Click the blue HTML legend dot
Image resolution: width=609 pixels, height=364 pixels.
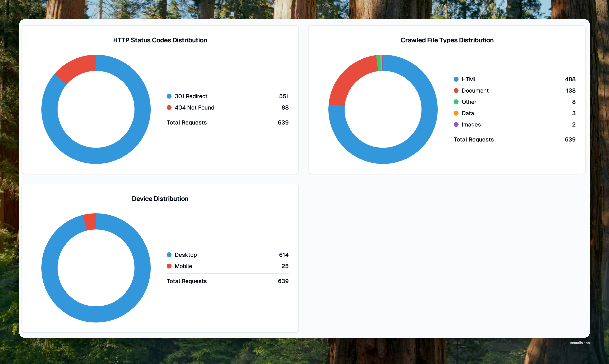(456, 79)
